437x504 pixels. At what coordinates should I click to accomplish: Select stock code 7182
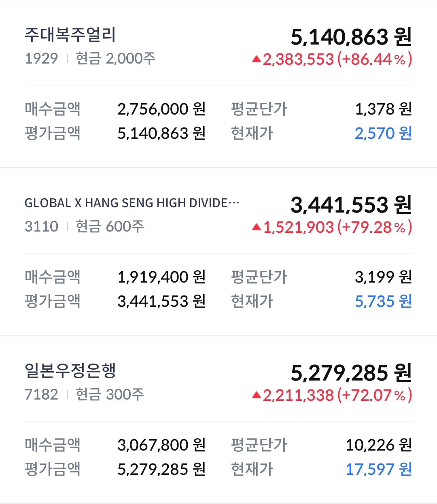click(x=41, y=394)
